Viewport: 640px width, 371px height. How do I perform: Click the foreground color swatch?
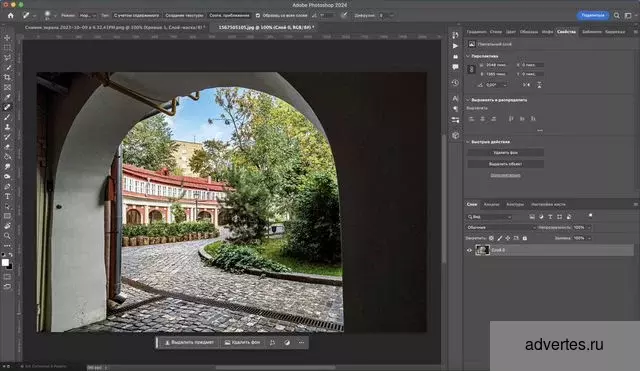click(x=5, y=262)
